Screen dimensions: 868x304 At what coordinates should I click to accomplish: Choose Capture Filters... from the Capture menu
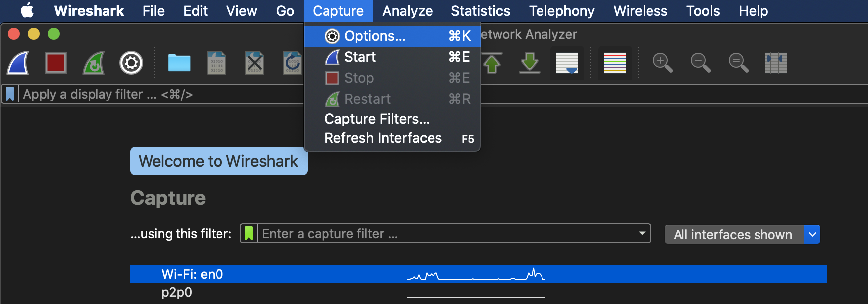pyautogui.click(x=377, y=119)
